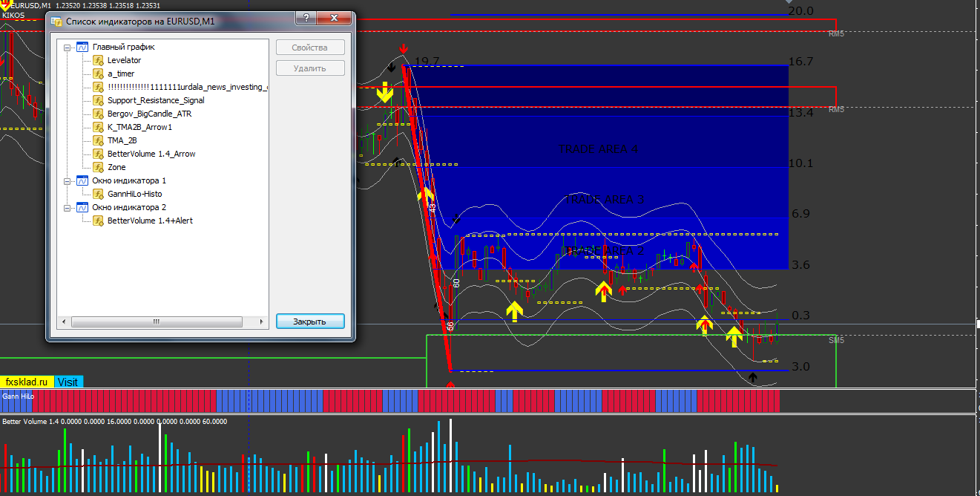Image resolution: width=980 pixels, height=496 pixels.
Task: Select TMA_2B in the indicator tree
Action: point(122,140)
